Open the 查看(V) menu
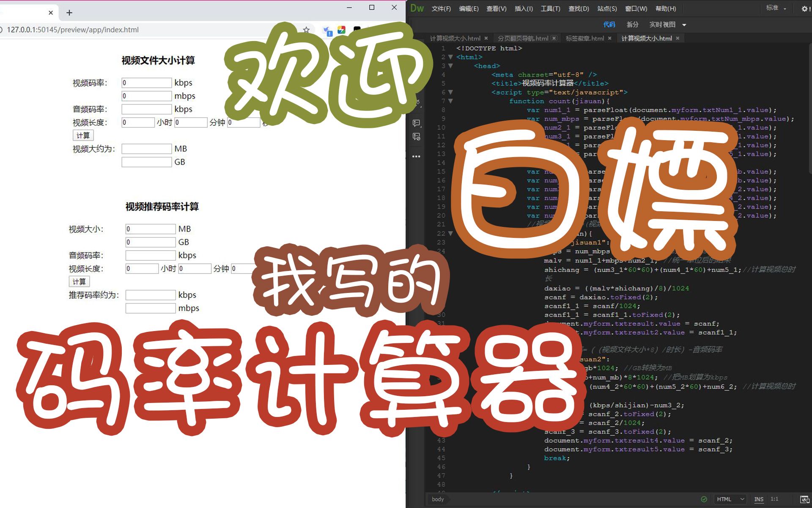The height and width of the screenshot is (508, 812). tap(497, 8)
